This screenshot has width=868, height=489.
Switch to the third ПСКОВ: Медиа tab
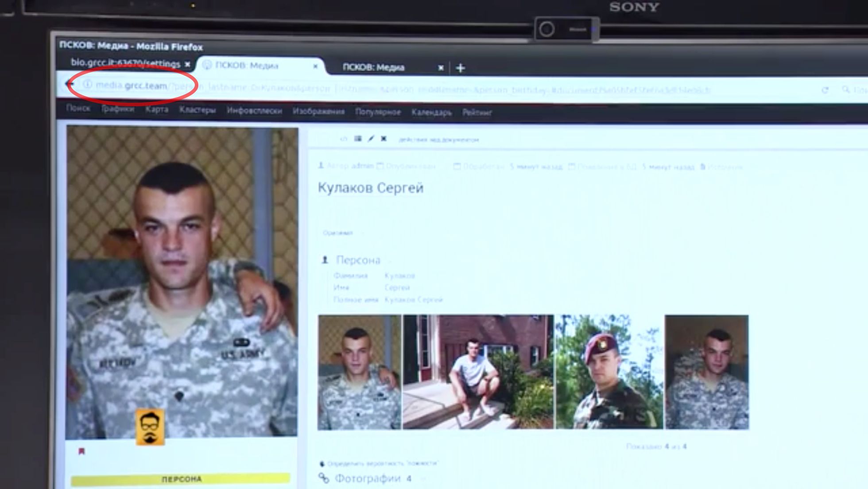click(x=373, y=67)
